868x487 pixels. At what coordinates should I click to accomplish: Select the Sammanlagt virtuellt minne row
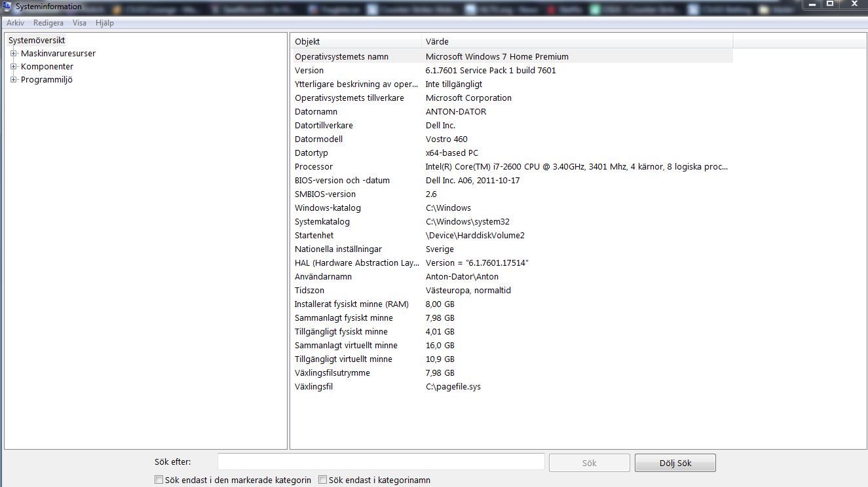pyautogui.click(x=512, y=346)
